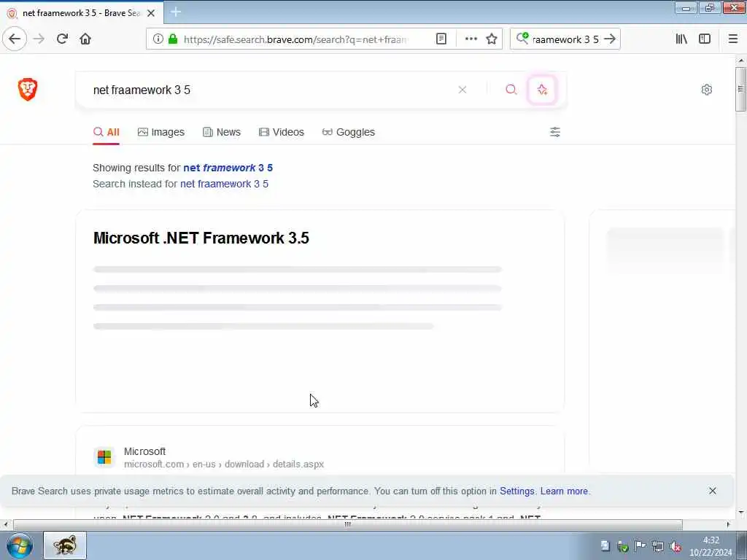747x560 pixels.
Task: Open the Windows Start menu
Action: [19, 545]
